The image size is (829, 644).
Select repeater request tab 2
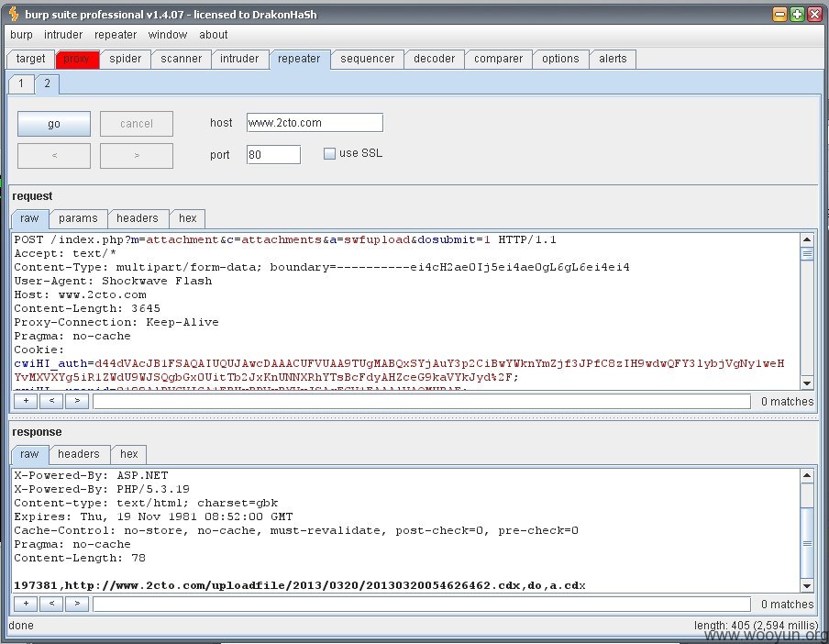[47, 83]
